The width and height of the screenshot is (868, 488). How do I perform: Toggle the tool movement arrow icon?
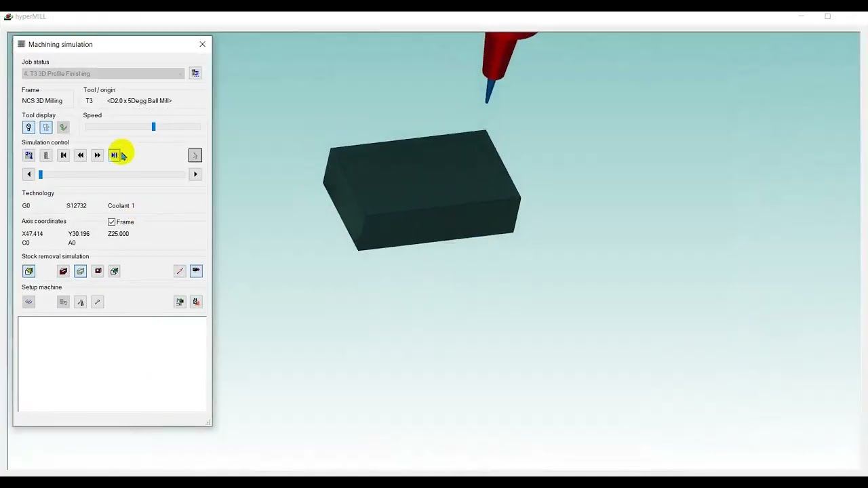[196, 271]
